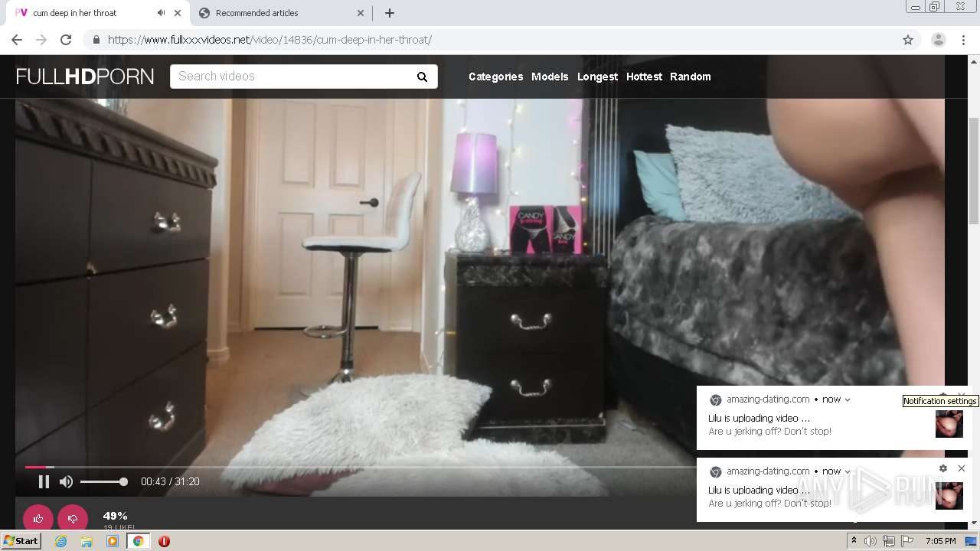Expand the lower notification's chevron
The image size is (980, 551).
(x=848, y=471)
